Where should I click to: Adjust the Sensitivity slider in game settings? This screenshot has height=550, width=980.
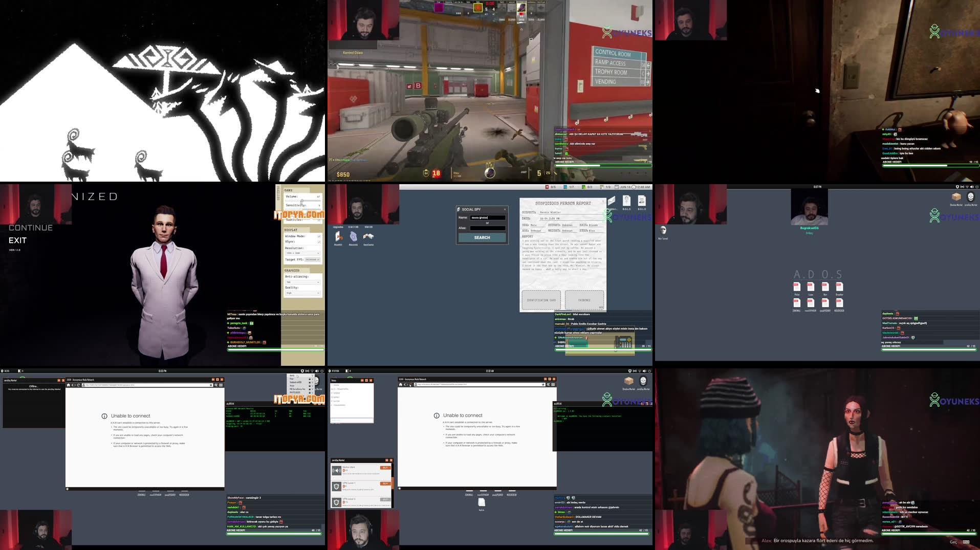tap(303, 209)
